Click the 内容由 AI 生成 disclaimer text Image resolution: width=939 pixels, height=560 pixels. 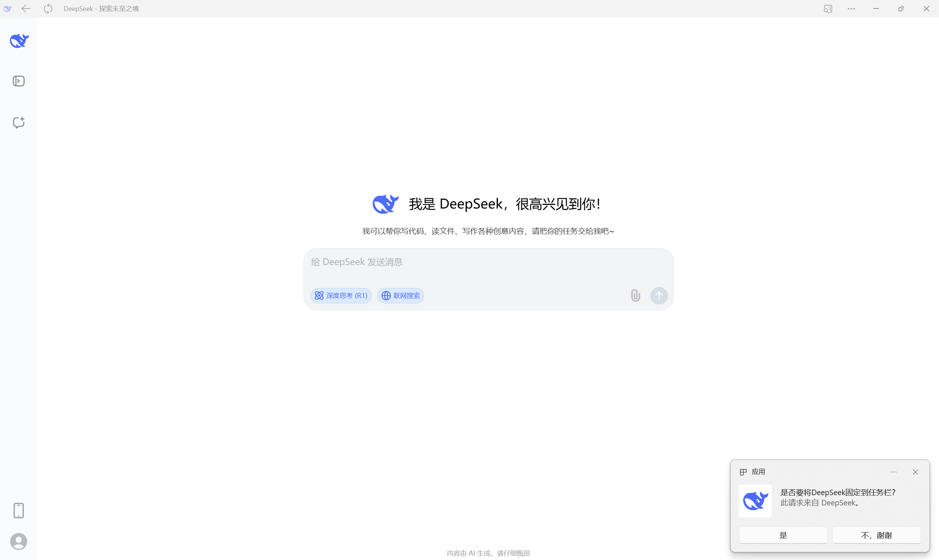488,553
